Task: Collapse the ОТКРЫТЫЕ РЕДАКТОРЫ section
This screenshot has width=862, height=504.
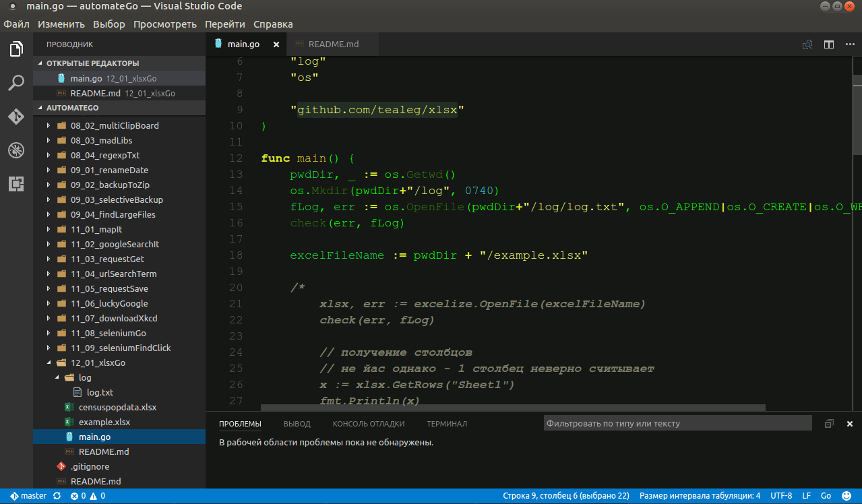Action: [x=92, y=63]
